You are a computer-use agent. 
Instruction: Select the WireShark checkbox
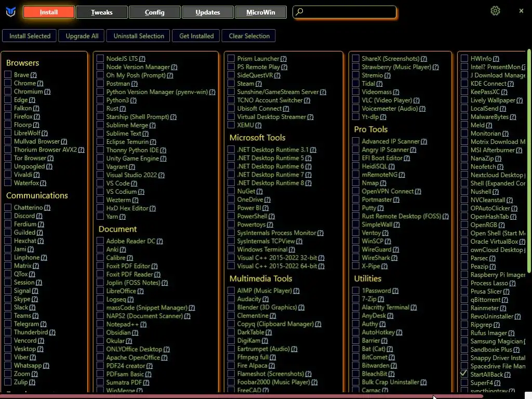(355, 258)
